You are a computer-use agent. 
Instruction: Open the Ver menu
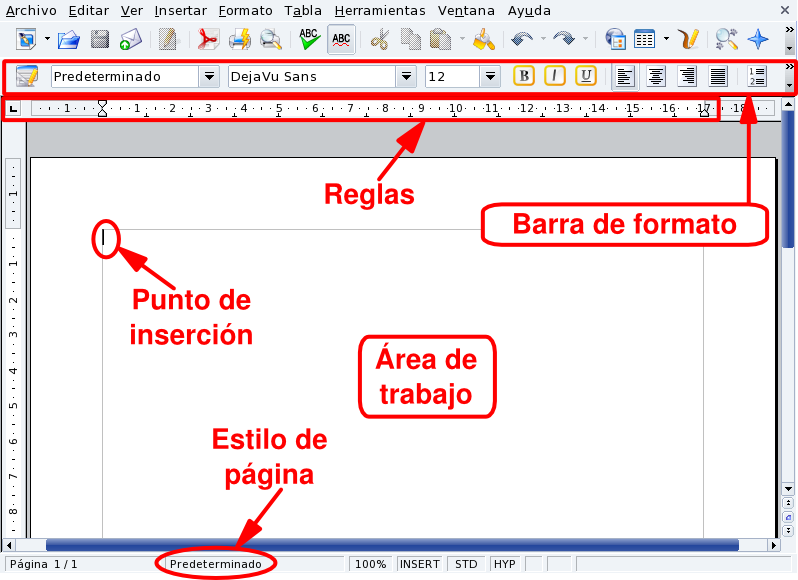132,11
